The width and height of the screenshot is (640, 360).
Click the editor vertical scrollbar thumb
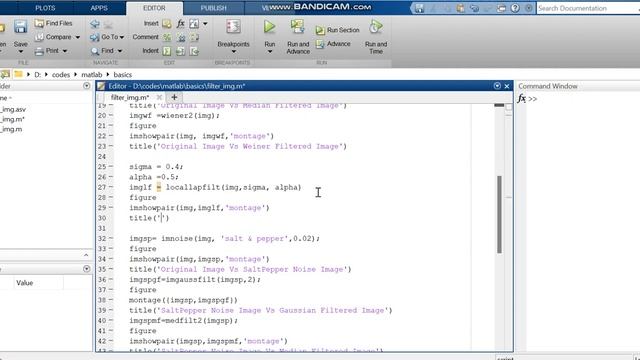(499, 214)
